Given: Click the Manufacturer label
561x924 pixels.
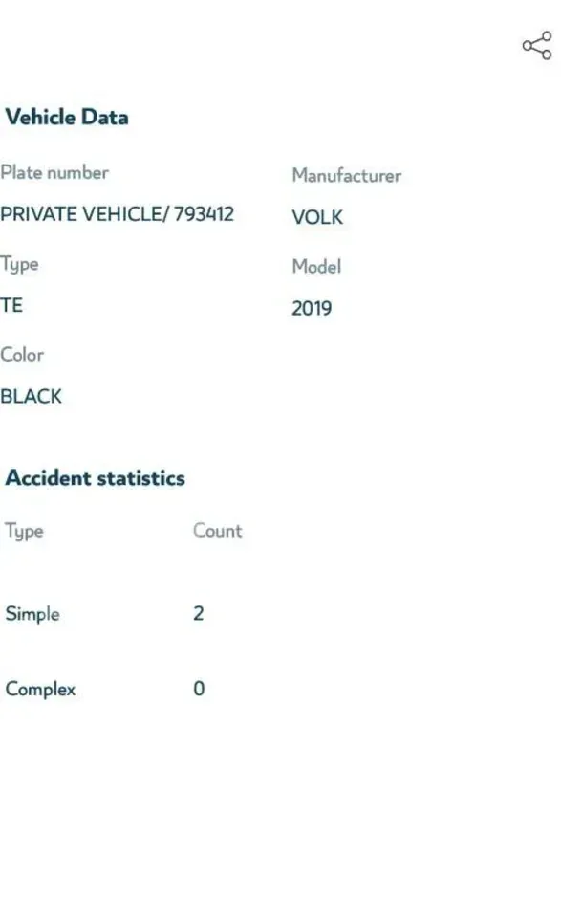Looking at the screenshot, I should tap(347, 175).
